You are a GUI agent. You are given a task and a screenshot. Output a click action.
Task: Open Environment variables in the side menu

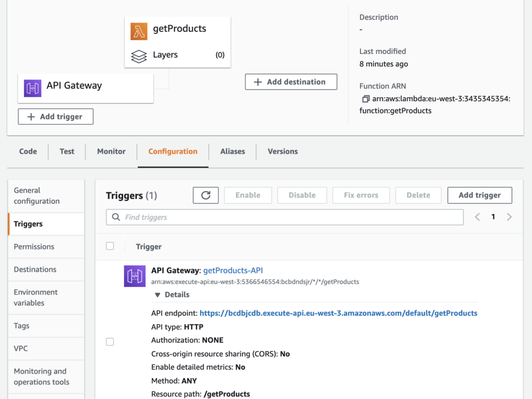tap(46, 298)
